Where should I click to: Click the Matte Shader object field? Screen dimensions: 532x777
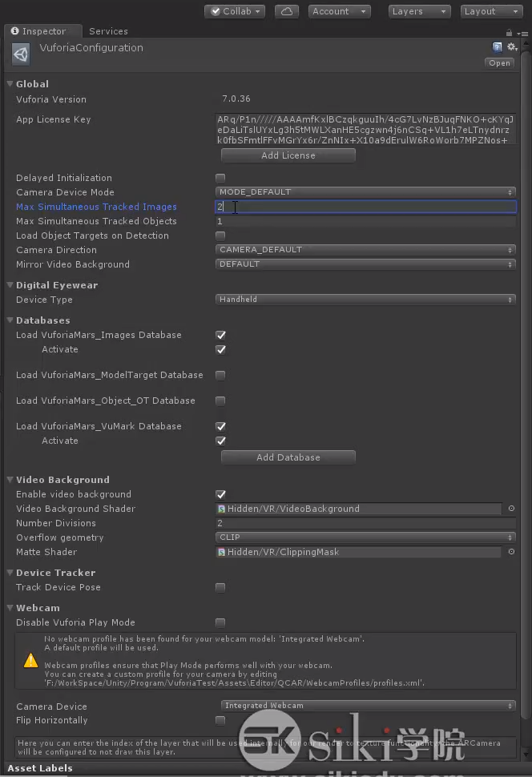358,552
